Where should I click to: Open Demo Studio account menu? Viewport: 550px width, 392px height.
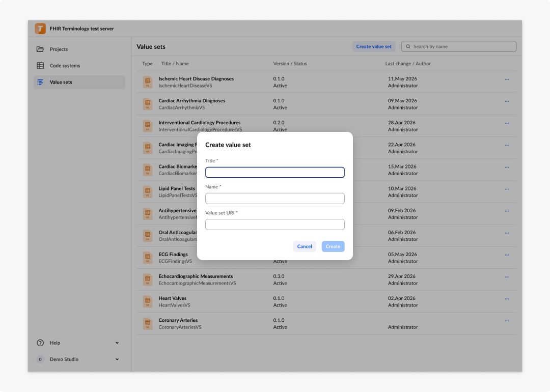79,359
